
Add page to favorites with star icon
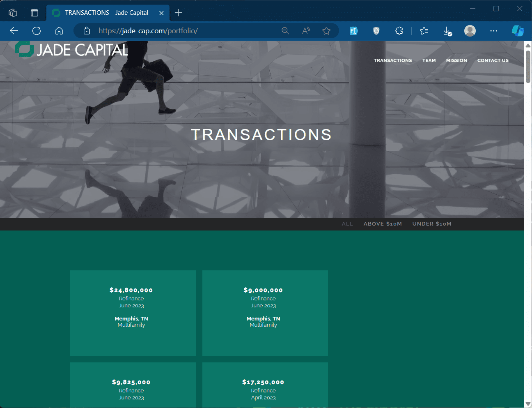click(326, 31)
